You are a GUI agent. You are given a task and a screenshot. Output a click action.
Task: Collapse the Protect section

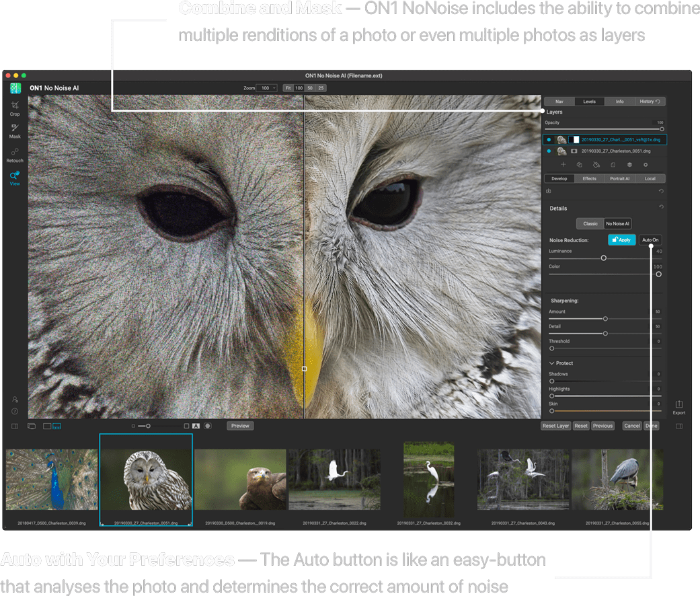552,363
